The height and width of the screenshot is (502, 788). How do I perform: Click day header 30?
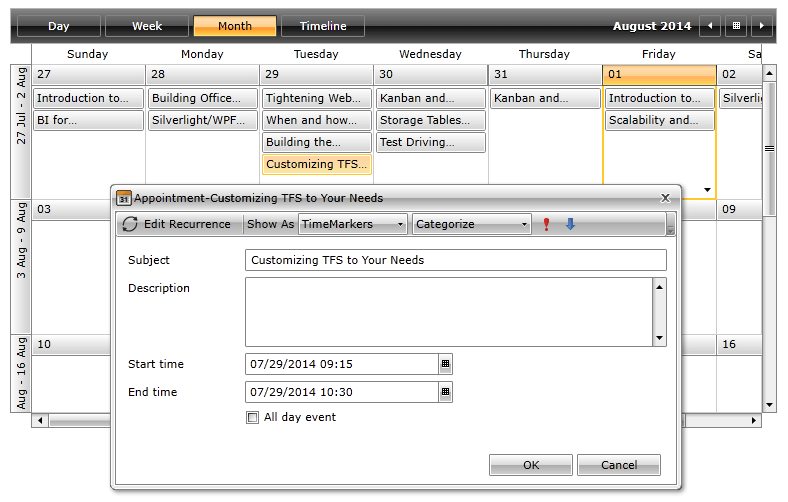click(x=431, y=74)
